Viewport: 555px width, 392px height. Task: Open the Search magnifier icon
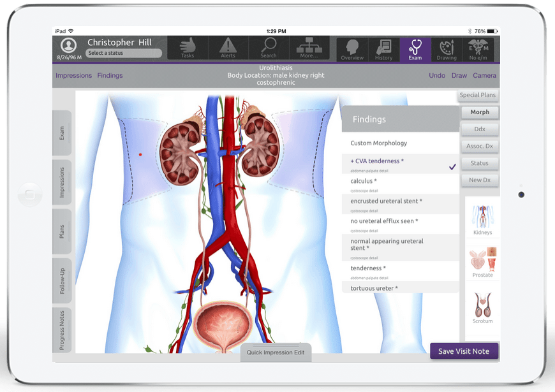pyautogui.click(x=269, y=48)
